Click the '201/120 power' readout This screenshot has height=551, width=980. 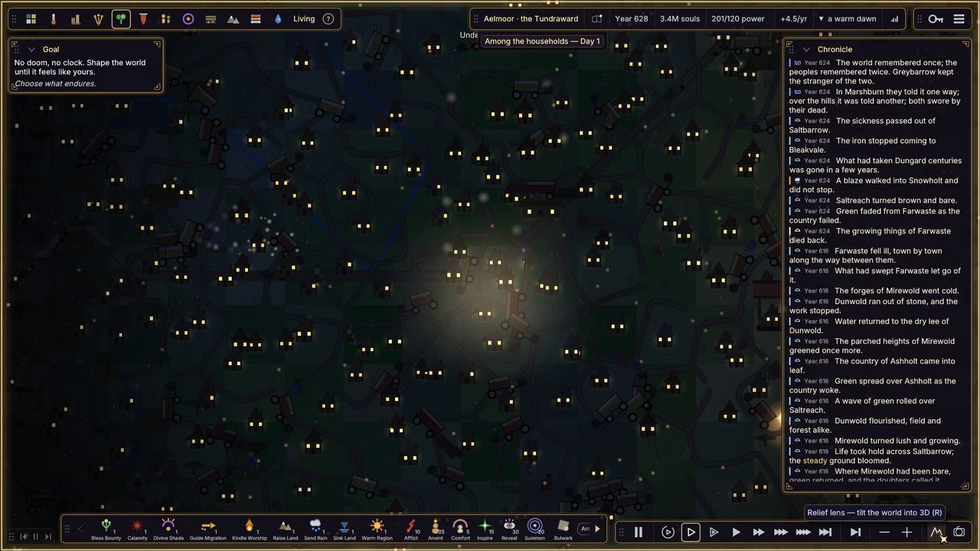(738, 19)
